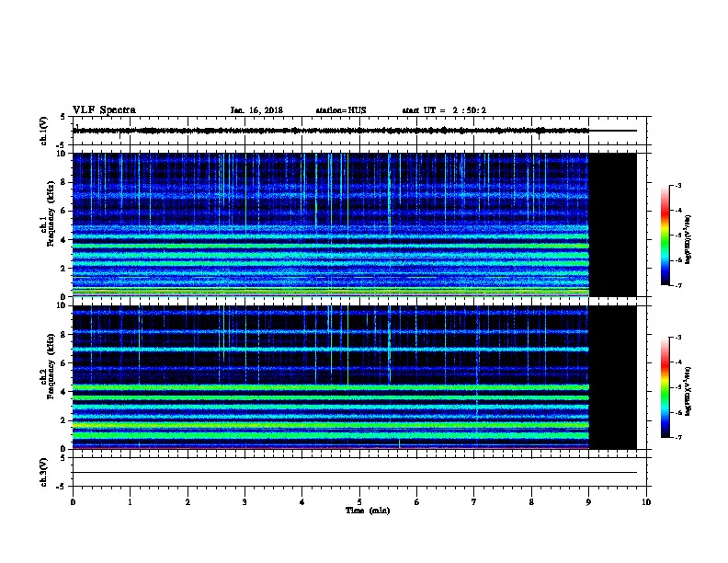
Task: Click the ch.1 spectrogram color scale bar
Action: tap(665, 236)
